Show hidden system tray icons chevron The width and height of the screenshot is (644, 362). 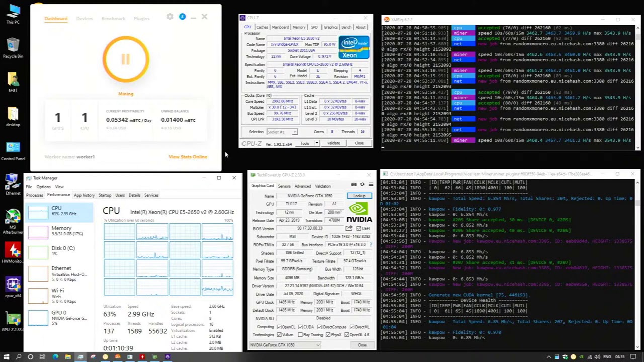[549, 357]
